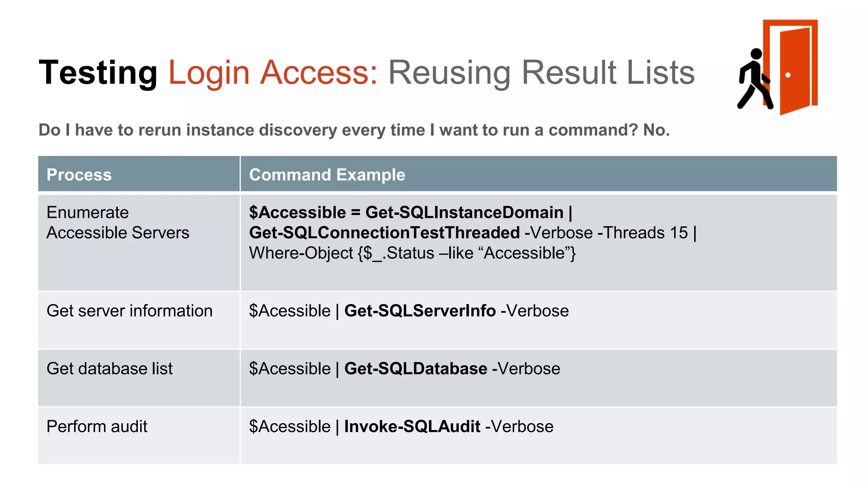
Task: Select the "Process" column header
Action: (x=79, y=175)
